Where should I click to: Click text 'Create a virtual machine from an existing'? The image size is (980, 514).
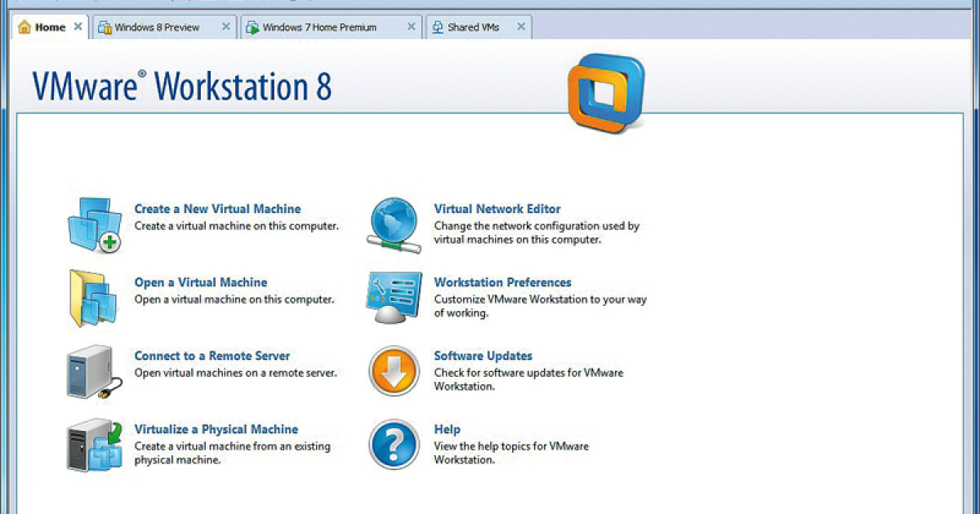233,446
